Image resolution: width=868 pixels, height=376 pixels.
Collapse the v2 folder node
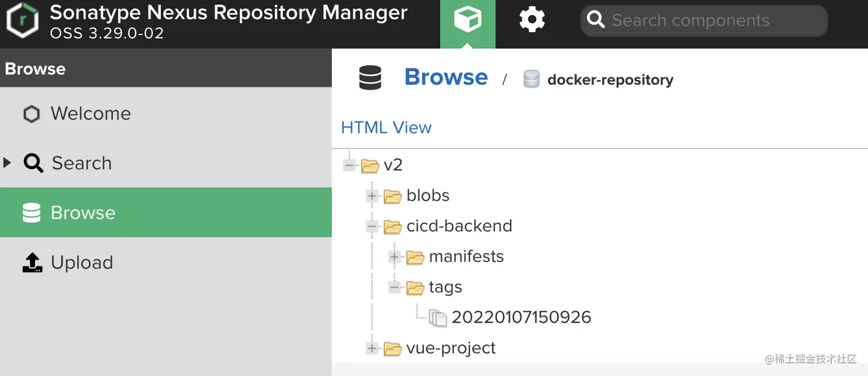[349, 165]
